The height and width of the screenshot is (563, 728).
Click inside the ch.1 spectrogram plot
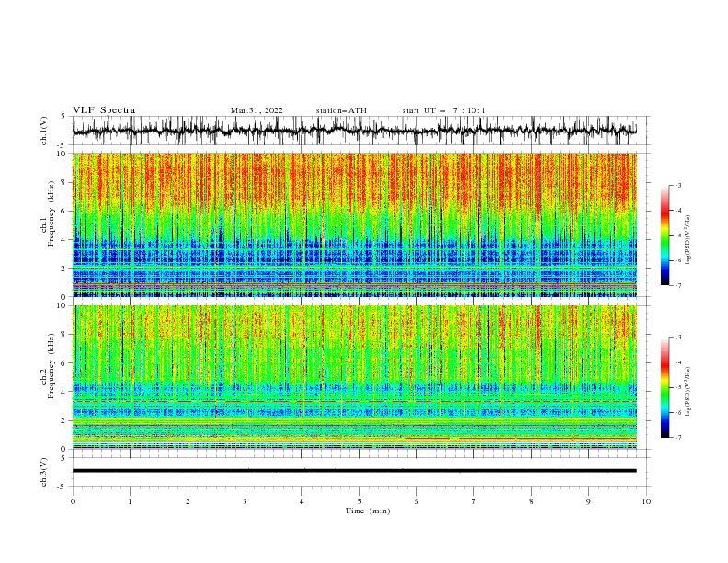354,224
